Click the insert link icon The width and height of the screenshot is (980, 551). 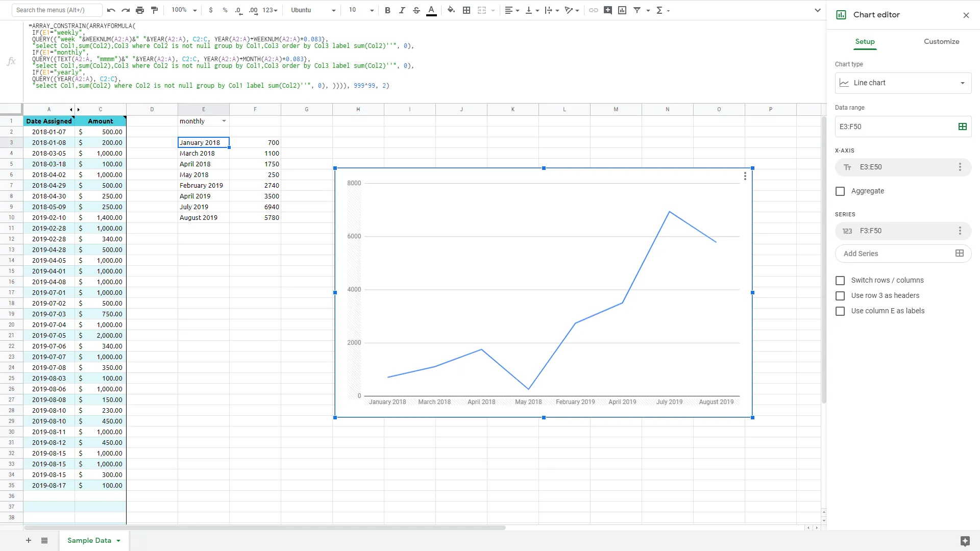[x=593, y=10]
